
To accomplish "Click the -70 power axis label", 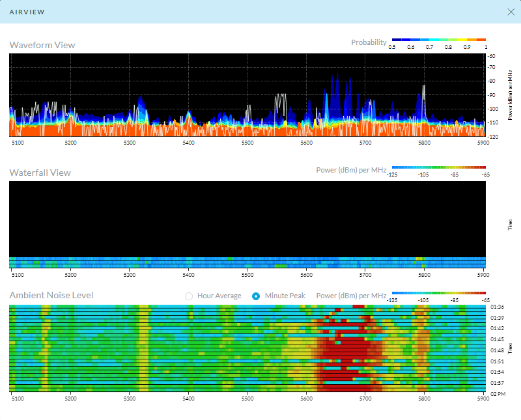I will 492,67.
